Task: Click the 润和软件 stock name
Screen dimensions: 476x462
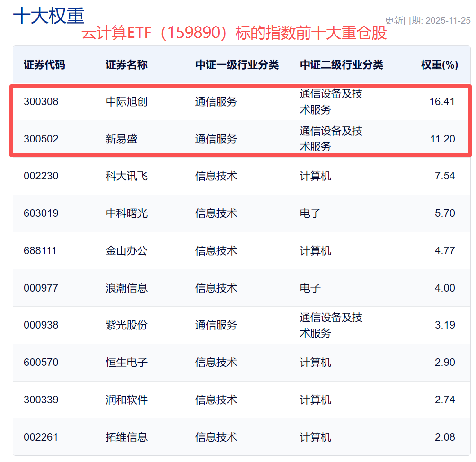Action: 126,400
